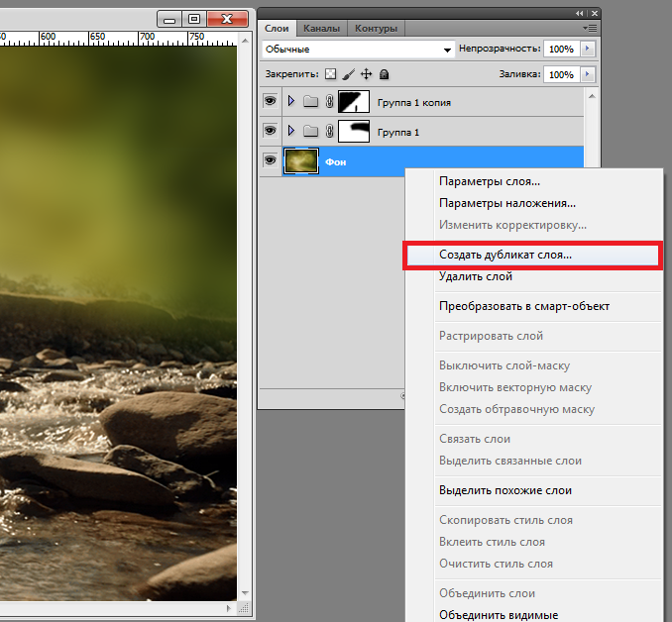Switch to the Каналы tab
Image resolution: width=672 pixels, height=622 pixels.
pyautogui.click(x=321, y=29)
